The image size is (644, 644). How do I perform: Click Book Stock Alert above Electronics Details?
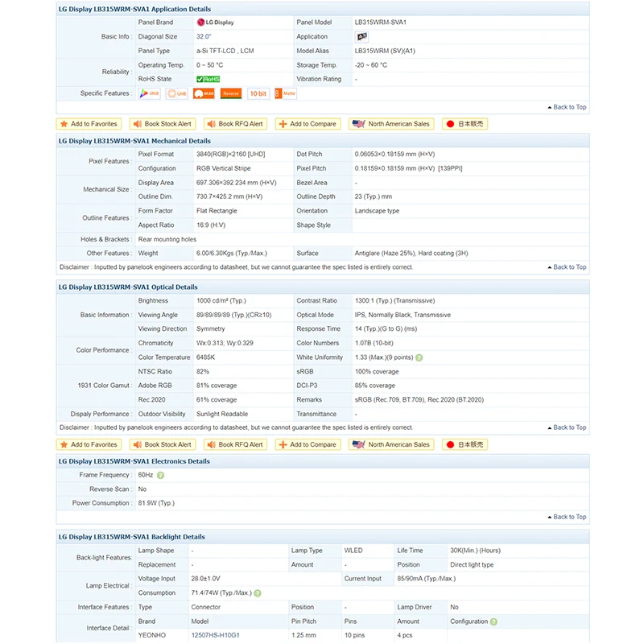163,445
